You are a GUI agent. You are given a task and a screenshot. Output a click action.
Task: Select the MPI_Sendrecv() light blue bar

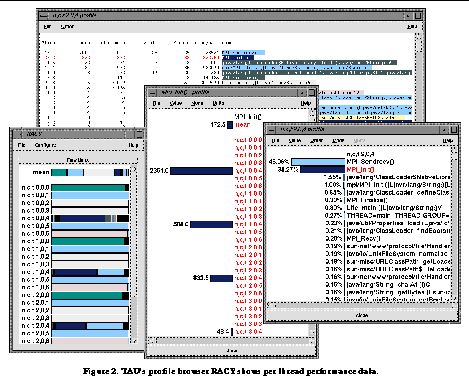point(318,162)
